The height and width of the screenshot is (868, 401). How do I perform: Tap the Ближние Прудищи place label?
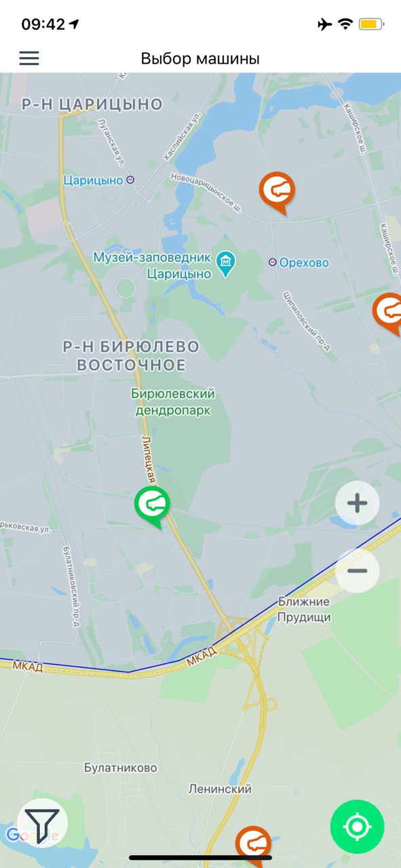[x=304, y=609]
